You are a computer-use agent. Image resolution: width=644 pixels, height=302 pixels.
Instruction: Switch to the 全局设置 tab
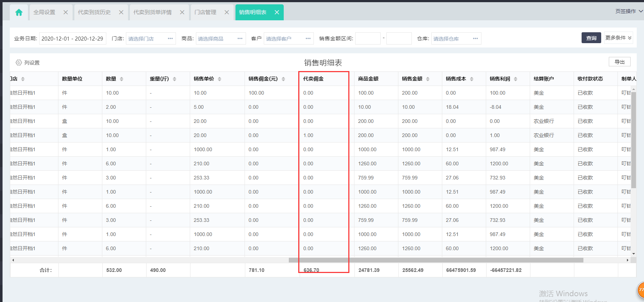click(44, 12)
